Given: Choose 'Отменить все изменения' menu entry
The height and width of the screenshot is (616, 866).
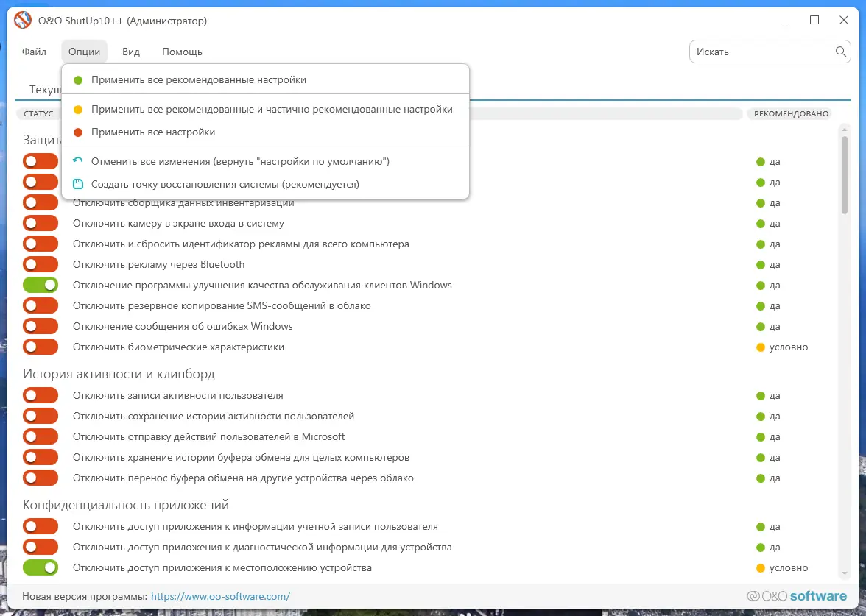Looking at the screenshot, I should coord(266,162).
